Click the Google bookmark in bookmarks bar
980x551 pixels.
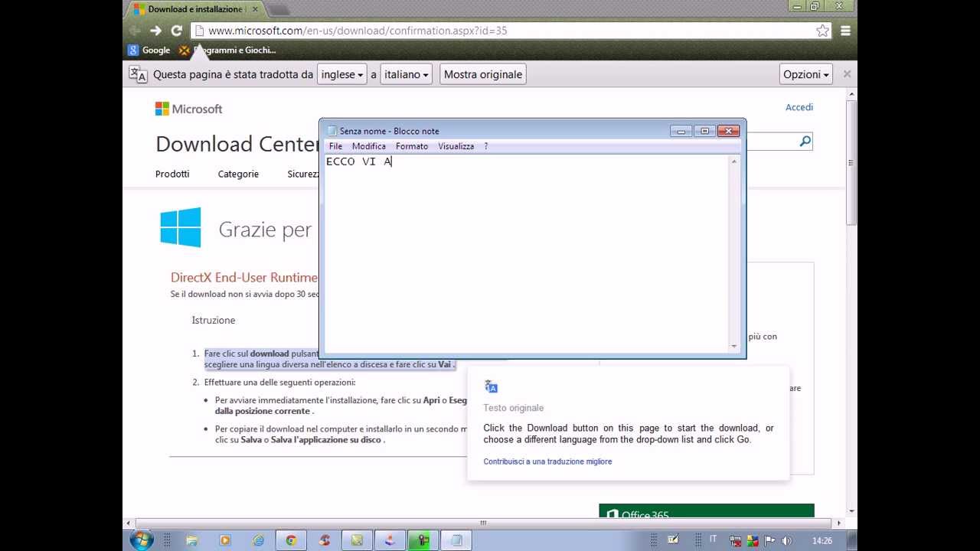tap(149, 50)
